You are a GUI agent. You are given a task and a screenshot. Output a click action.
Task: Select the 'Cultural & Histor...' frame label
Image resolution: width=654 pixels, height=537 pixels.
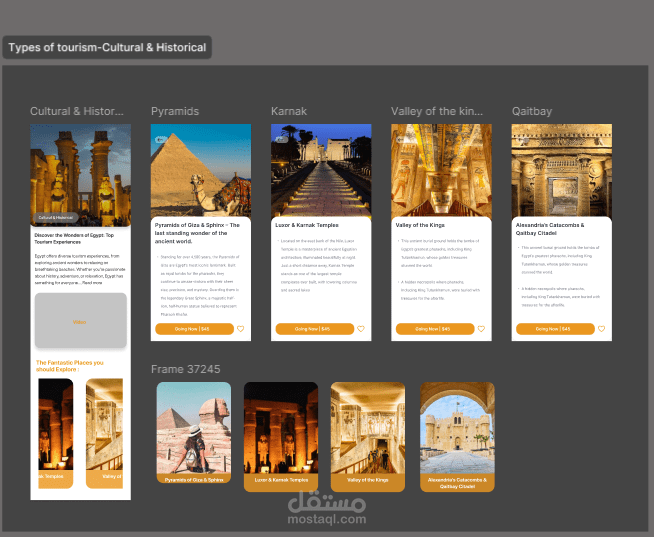tap(77, 111)
